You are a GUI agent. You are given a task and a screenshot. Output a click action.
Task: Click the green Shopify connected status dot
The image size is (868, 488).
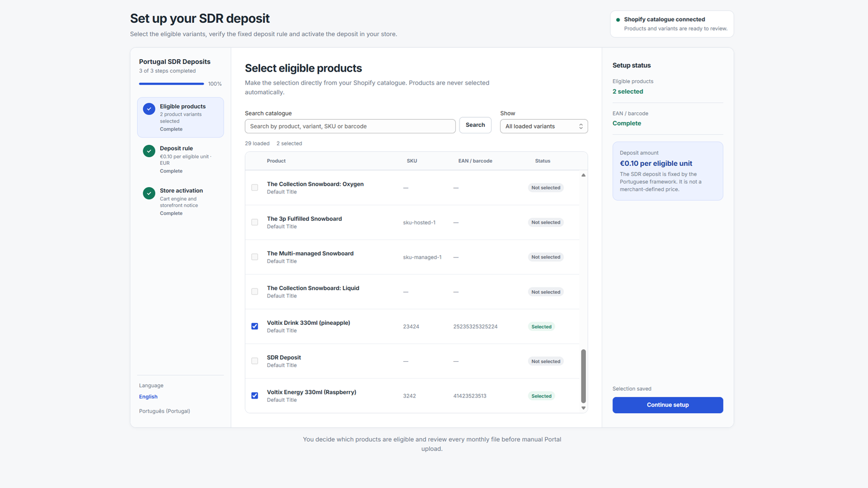pyautogui.click(x=618, y=20)
